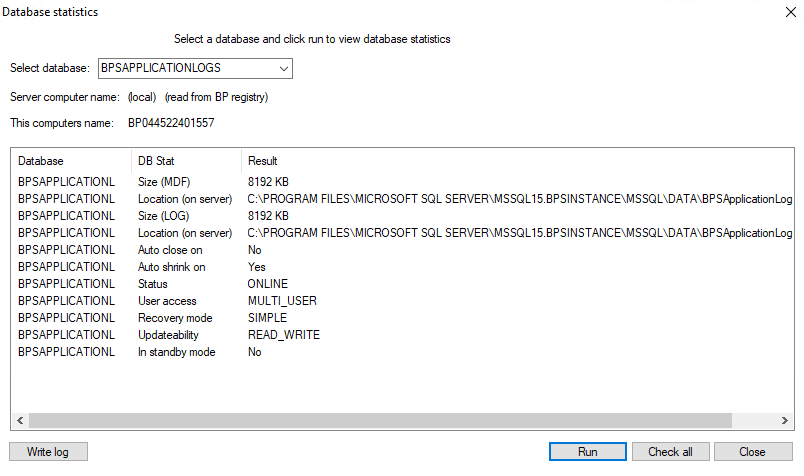Click the left scroll arrow of horizontal scrollbar
804x476 pixels.
[x=20, y=420]
